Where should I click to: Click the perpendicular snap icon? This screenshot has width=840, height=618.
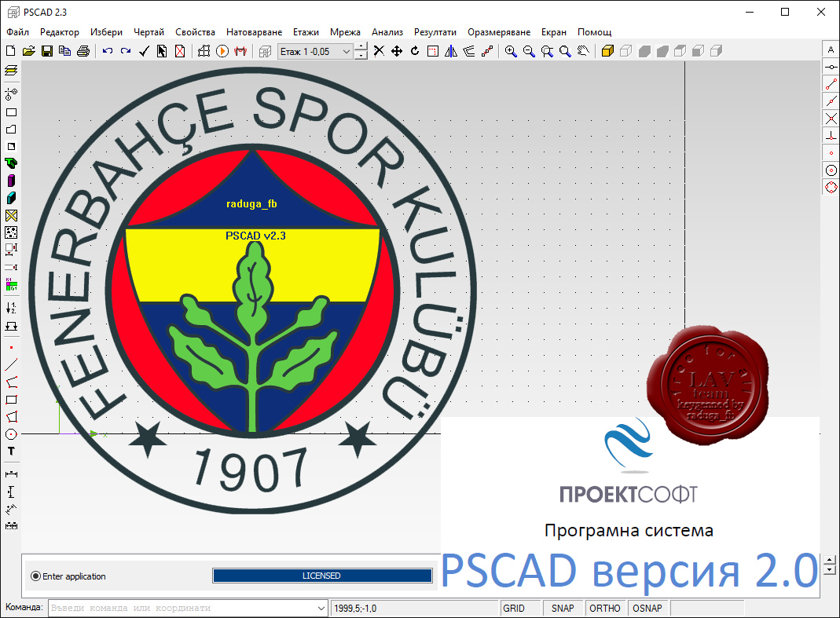tap(831, 136)
